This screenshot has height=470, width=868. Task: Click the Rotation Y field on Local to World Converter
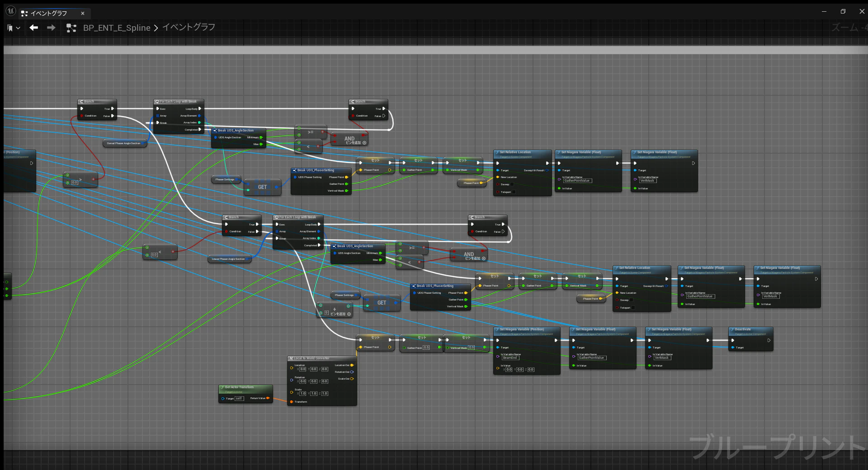[314, 381]
